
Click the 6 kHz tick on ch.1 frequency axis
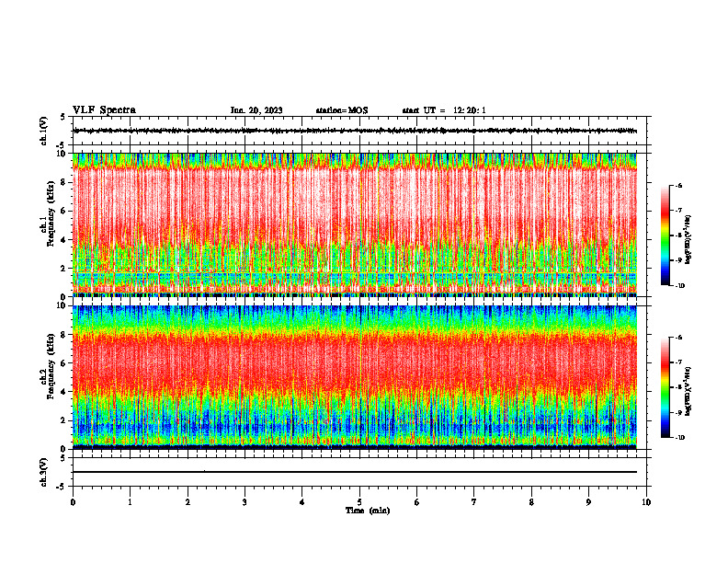(65, 212)
